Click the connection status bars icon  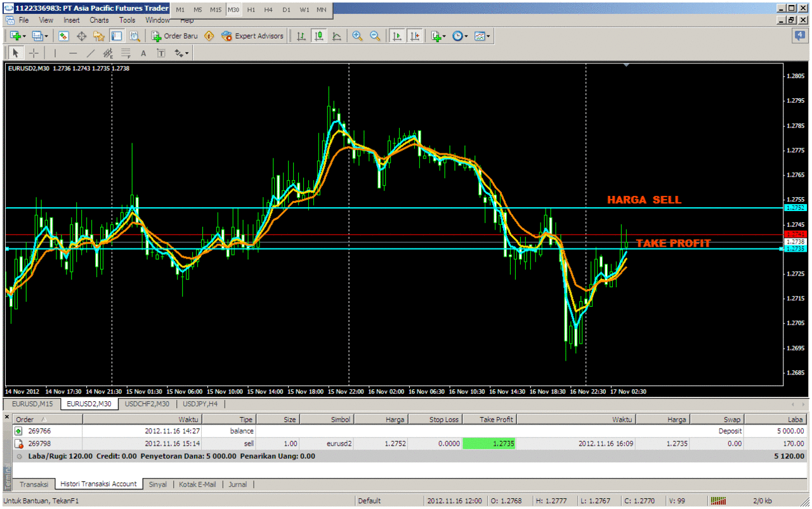click(x=718, y=501)
